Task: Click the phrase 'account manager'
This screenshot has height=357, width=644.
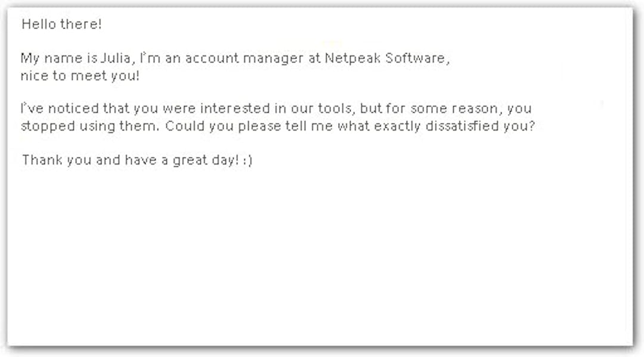Action: pos(244,58)
